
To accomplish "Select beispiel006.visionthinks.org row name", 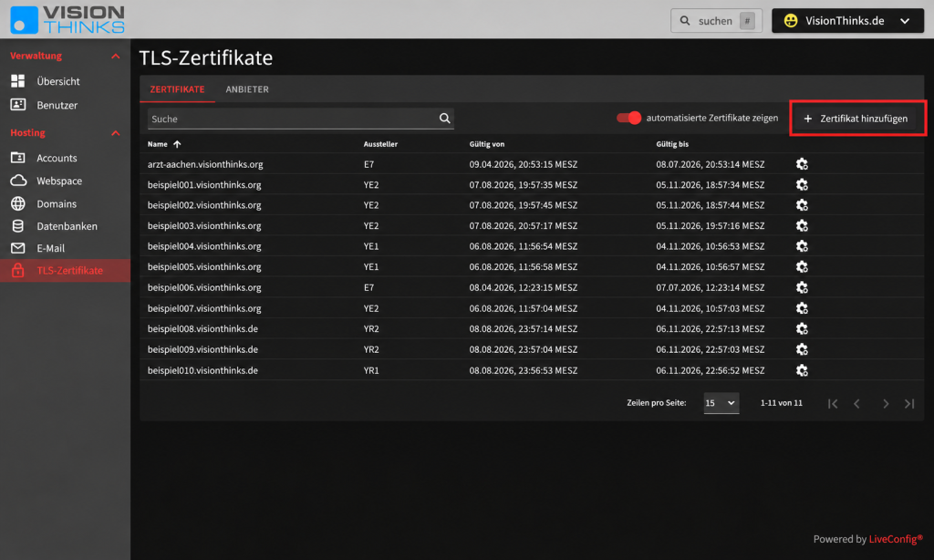I will coord(204,287).
